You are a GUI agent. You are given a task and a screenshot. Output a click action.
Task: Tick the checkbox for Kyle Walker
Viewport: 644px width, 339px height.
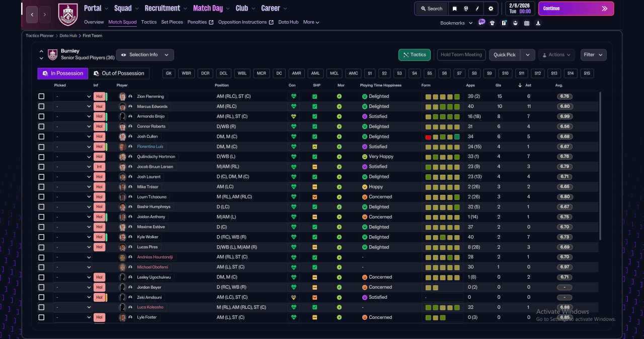pos(41,237)
